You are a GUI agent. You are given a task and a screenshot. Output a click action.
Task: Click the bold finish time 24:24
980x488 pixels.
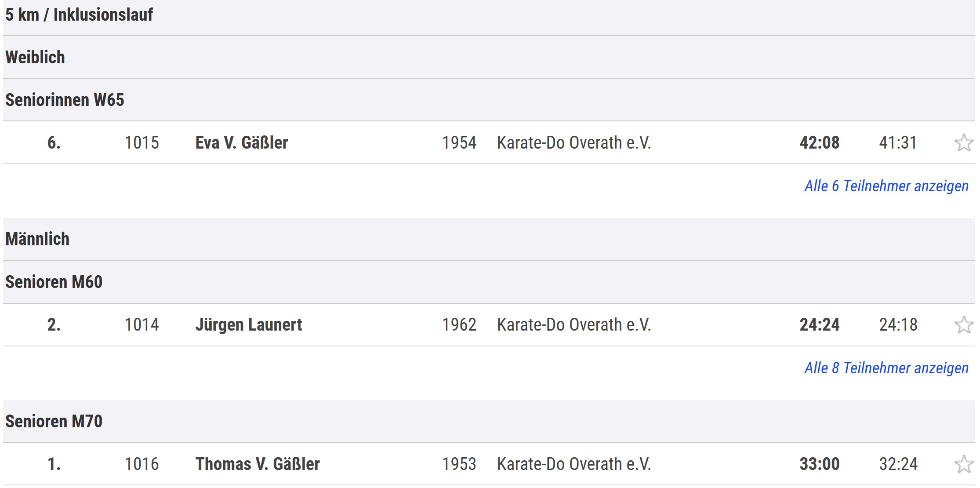click(819, 325)
